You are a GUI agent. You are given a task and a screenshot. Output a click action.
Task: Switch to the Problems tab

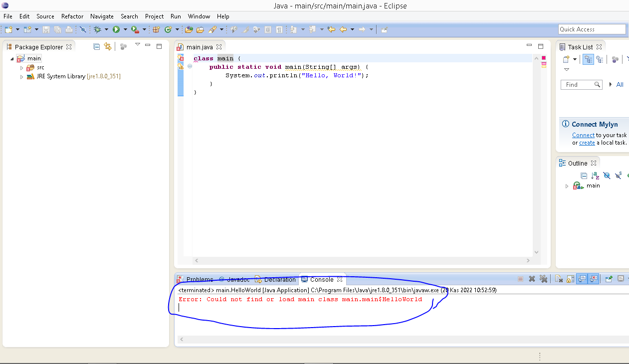pyautogui.click(x=199, y=280)
